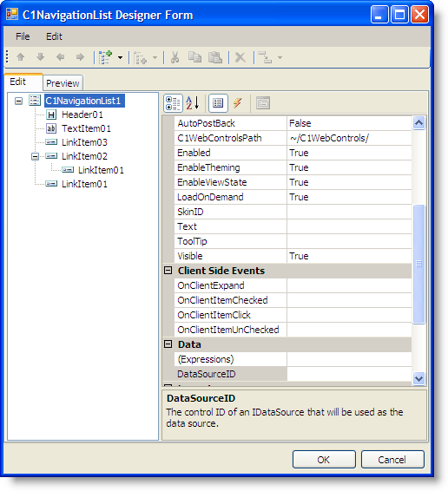Click the Property Pages icon
Screen dimensions: 448x491
[x=263, y=103]
